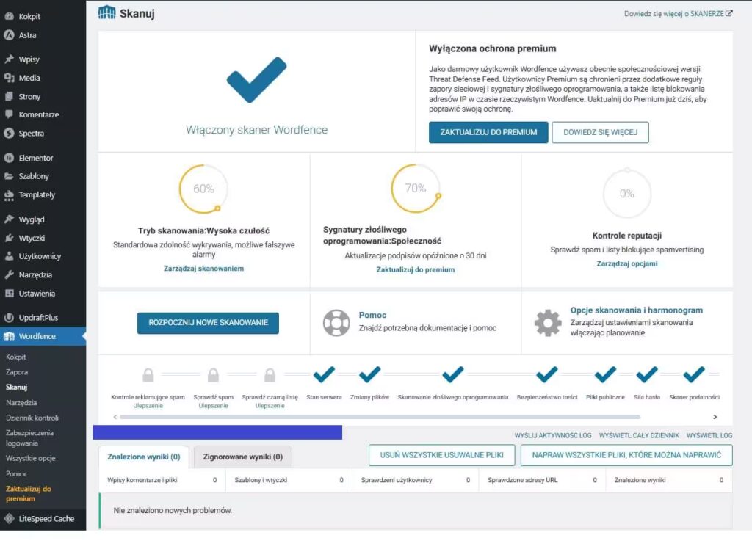
Task: Open Wordfence Narzędzia submenu item
Action: (x=21, y=403)
